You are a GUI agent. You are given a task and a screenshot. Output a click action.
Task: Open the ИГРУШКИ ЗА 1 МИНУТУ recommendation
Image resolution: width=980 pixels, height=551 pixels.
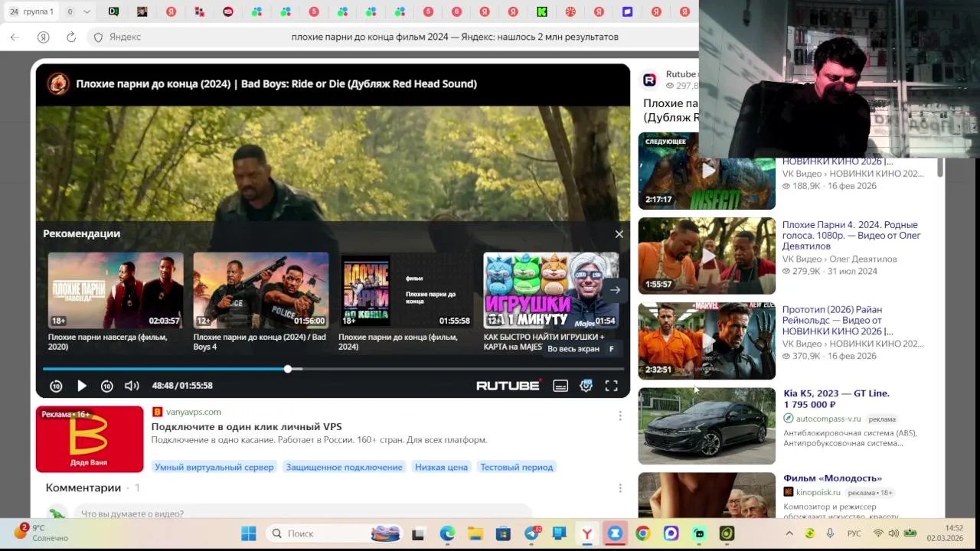[x=551, y=302]
